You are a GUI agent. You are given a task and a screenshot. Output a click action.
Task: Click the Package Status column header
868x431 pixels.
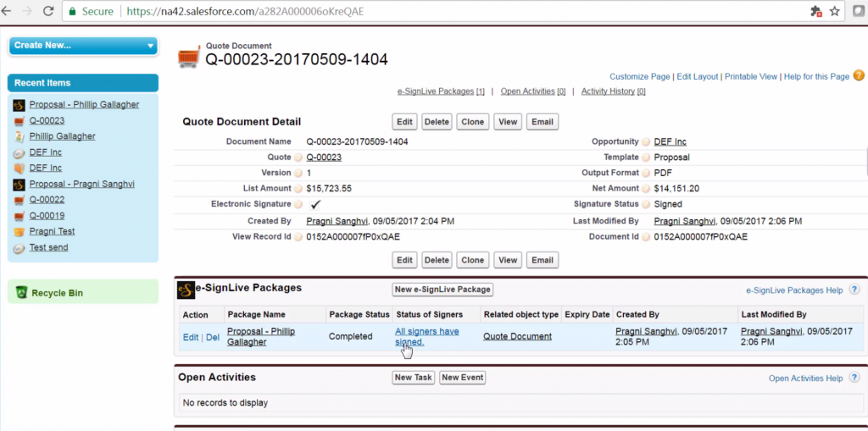point(359,314)
